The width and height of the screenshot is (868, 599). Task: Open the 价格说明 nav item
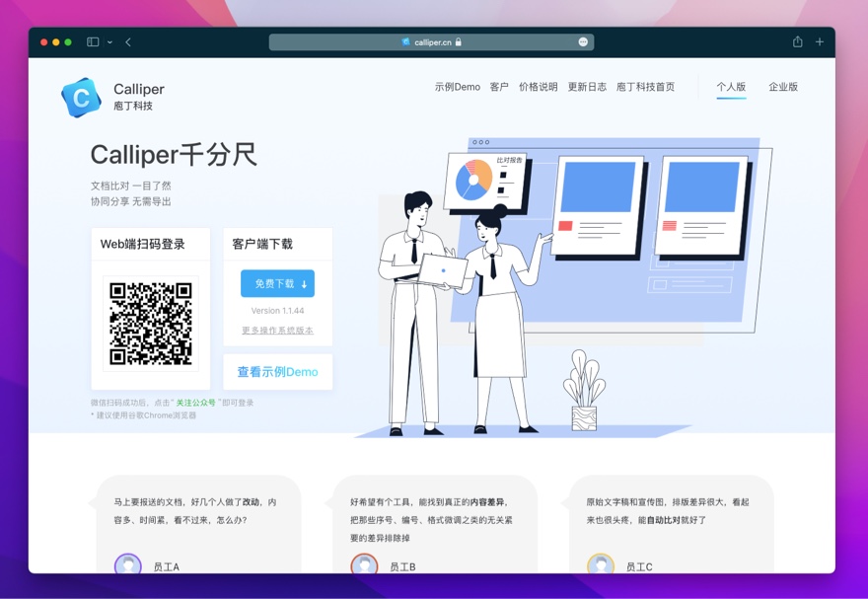(538, 87)
